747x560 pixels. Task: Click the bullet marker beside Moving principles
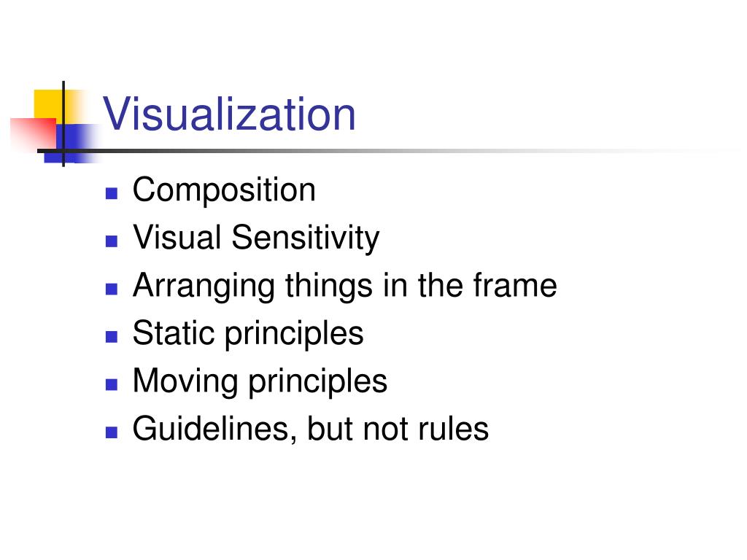112,384
